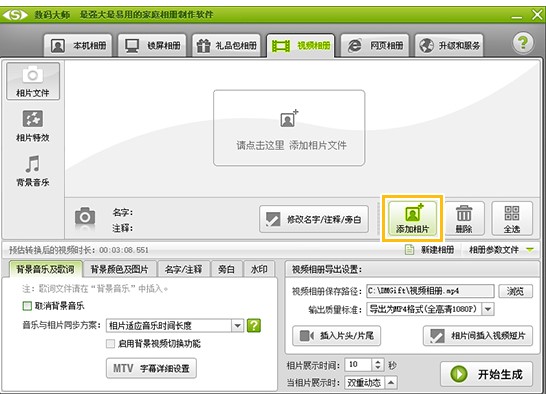This screenshot has height=394, width=546.
Task: Switch to the 礼品包相册 tab
Action: 226,45
